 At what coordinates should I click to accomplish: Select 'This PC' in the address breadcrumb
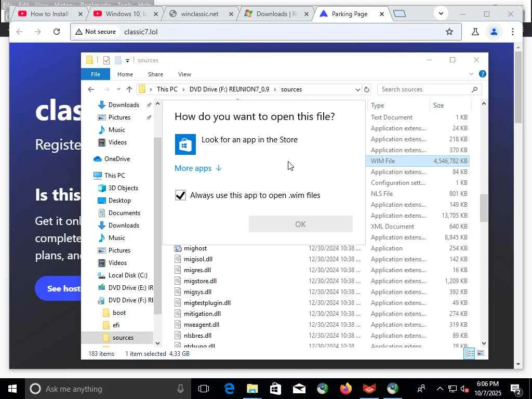[x=167, y=89]
